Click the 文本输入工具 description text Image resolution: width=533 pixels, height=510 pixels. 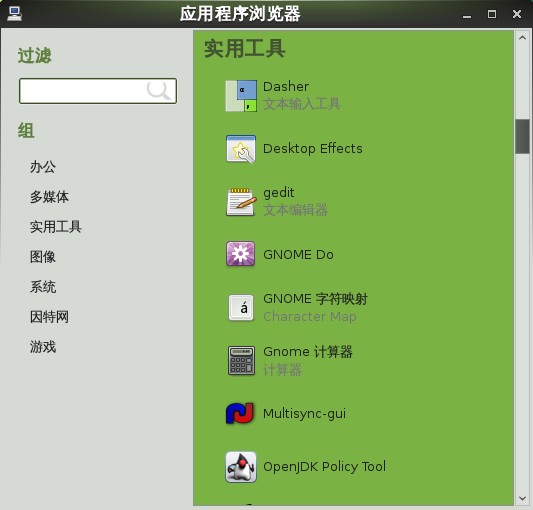click(x=302, y=104)
